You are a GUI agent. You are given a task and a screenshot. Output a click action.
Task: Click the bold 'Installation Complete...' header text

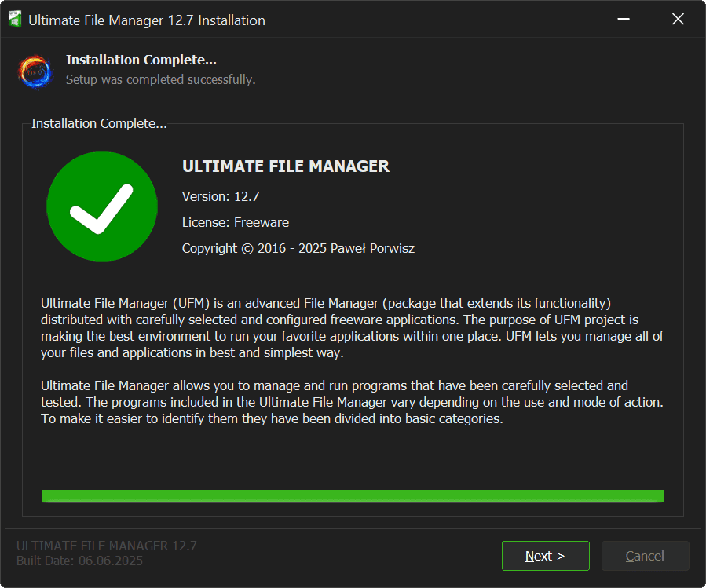tap(141, 60)
